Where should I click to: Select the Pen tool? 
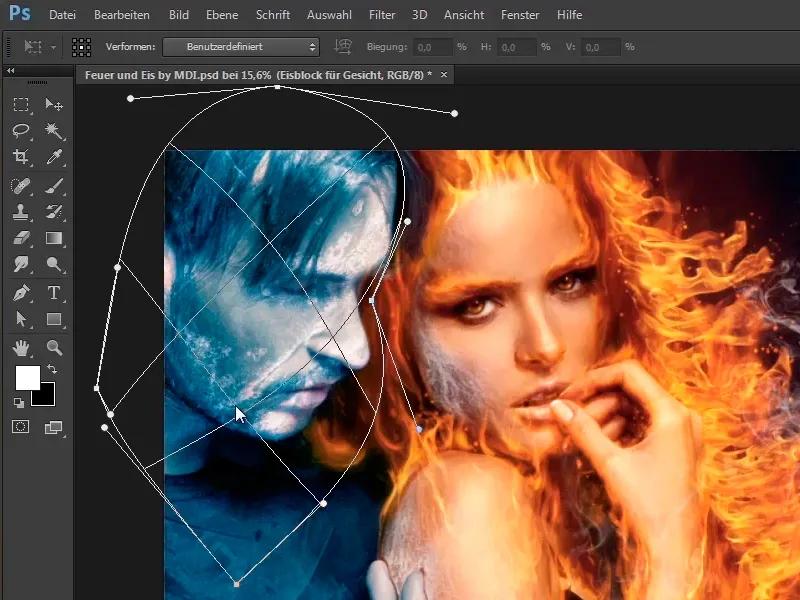click(21, 293)
